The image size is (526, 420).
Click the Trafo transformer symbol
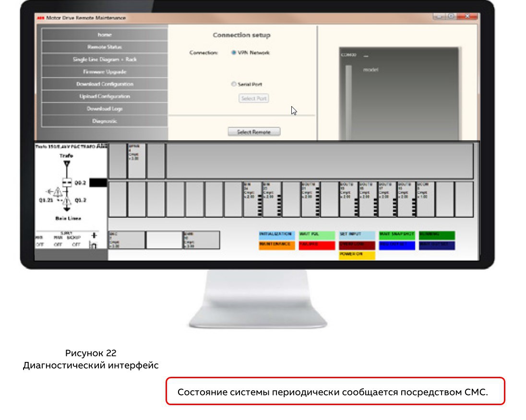(x=67, y=164)
